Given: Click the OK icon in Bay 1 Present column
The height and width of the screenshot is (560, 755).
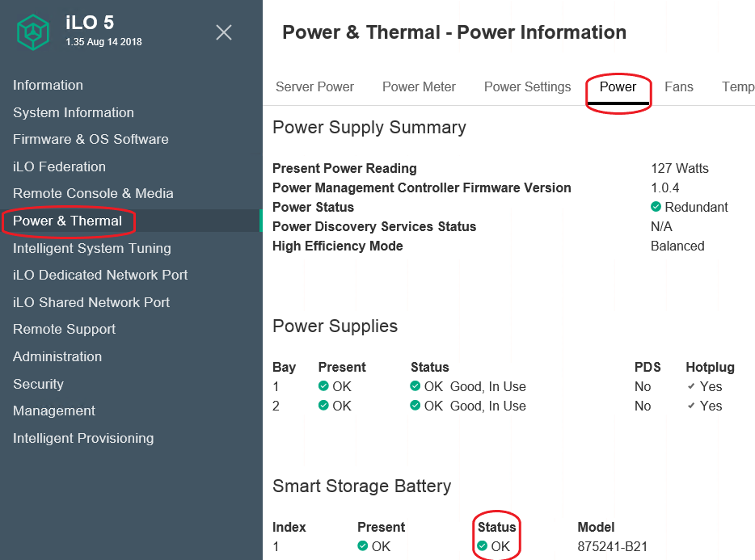Looking at the screenshot, I should pos(323,386).
